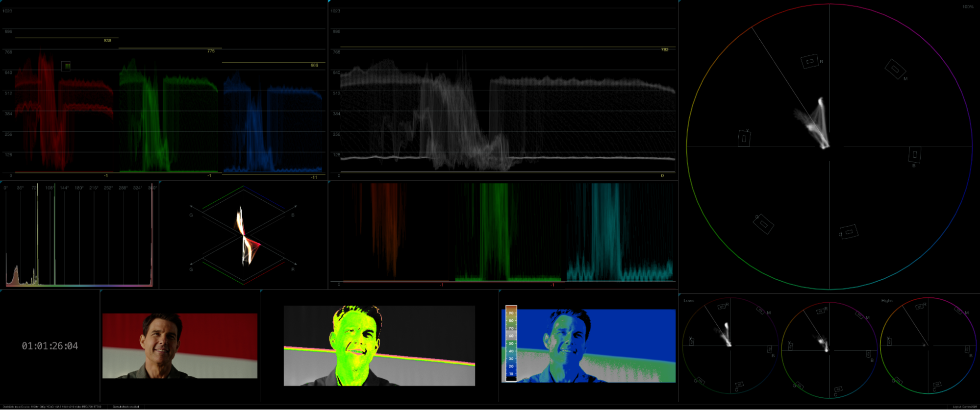Click the 70 swatch in false color legend
Viewport: 980px width, 410px height.
(x=511, y=328)
